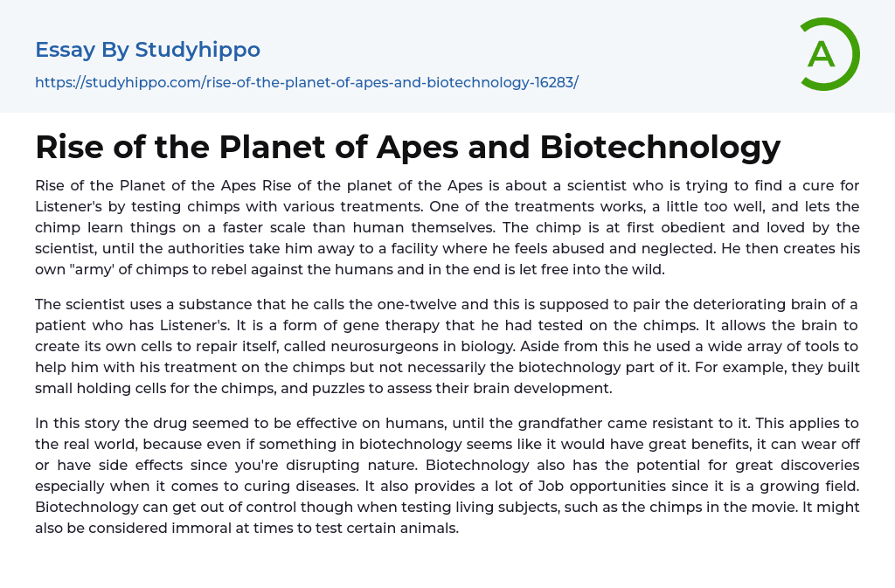Image resolution: width=895 pixels, height=588 pixels.
Task: Click the third paragraph about drug resistance
Action: point(447,475)
